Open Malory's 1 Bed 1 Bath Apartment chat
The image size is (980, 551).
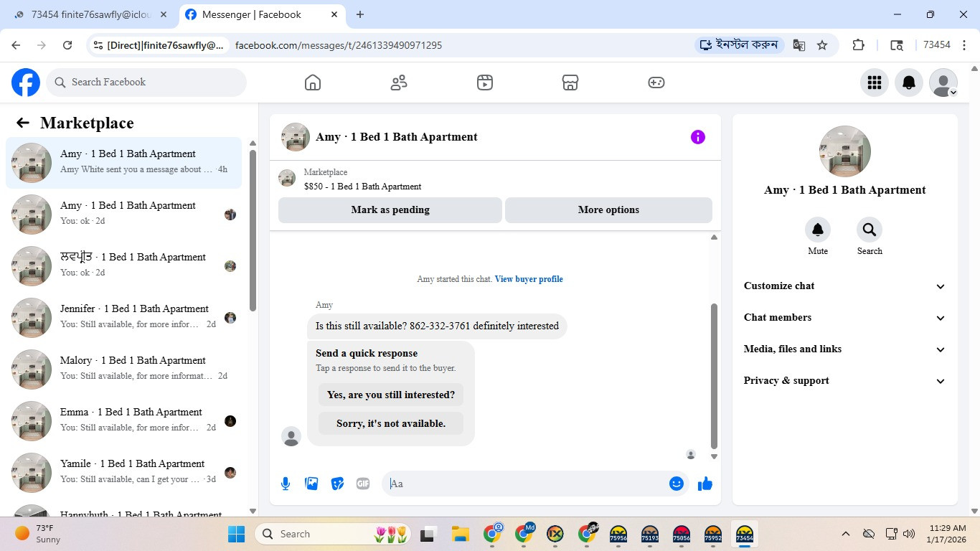(x=123, y=369)
